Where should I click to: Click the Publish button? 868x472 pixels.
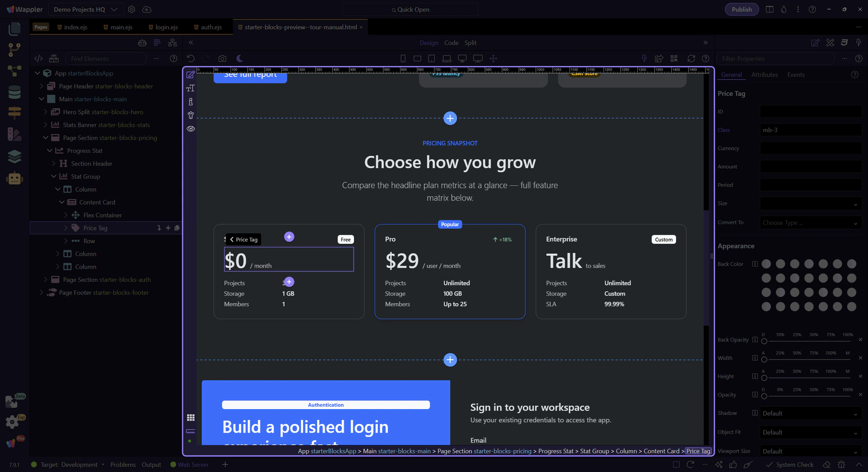[741, 10]
